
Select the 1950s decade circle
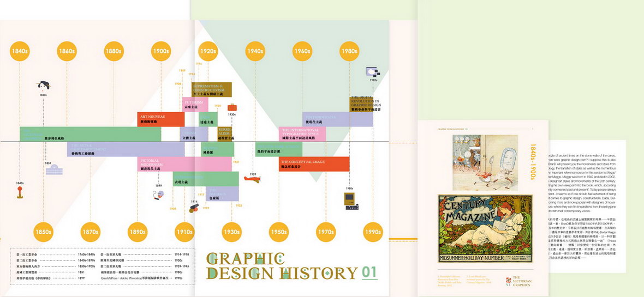279,232
